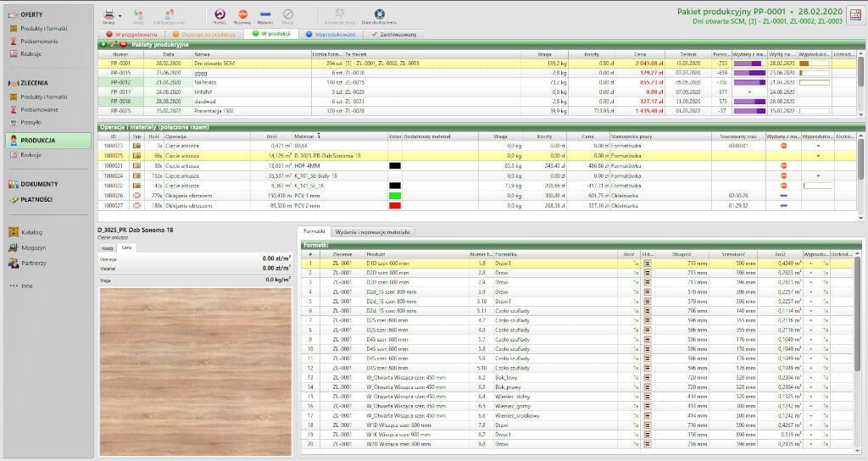868x461 pixels.
Task: Select the Cena tab in material panel
Action: coord(127,248)
